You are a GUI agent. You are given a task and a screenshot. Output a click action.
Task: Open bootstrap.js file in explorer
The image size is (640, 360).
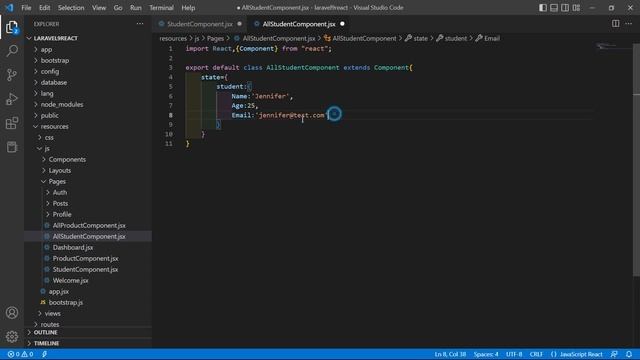click(66, 302)
